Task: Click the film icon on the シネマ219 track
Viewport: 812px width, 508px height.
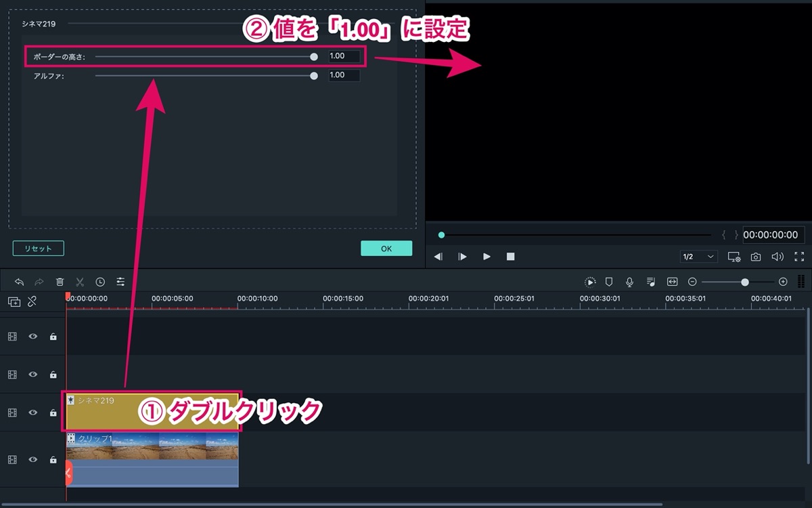Action: point(12,412)
